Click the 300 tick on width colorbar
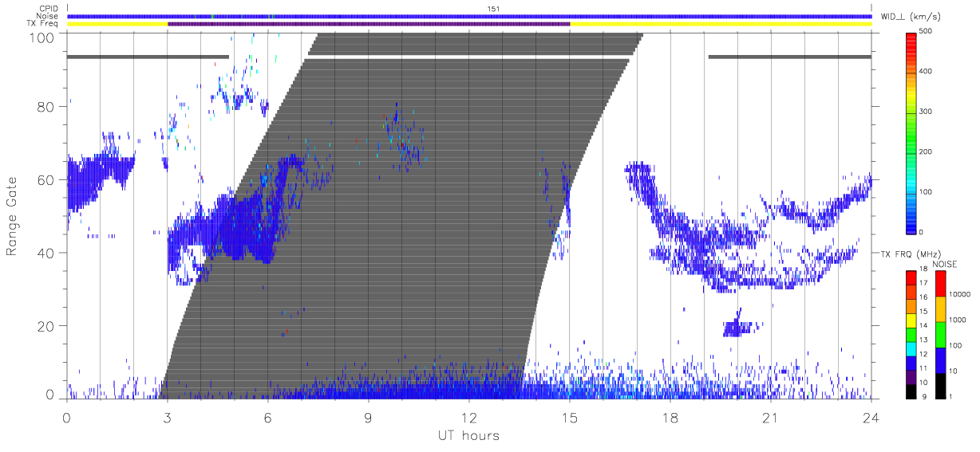This screenshot has height=452, width=980. [927, 112]
